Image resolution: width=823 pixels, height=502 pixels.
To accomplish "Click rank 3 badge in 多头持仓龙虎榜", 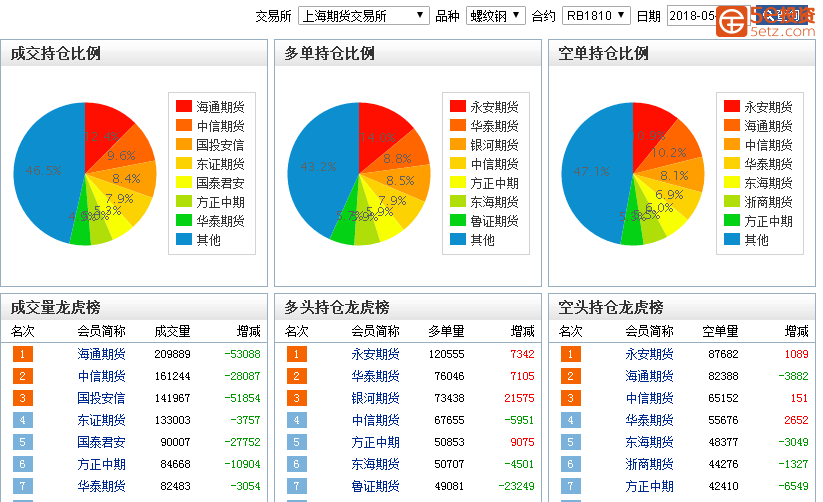I will (x=297, y=398).
